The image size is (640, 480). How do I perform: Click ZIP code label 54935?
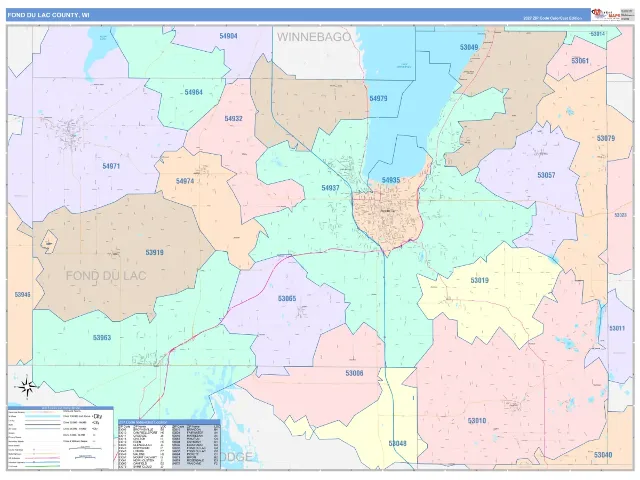coord(391,180)
